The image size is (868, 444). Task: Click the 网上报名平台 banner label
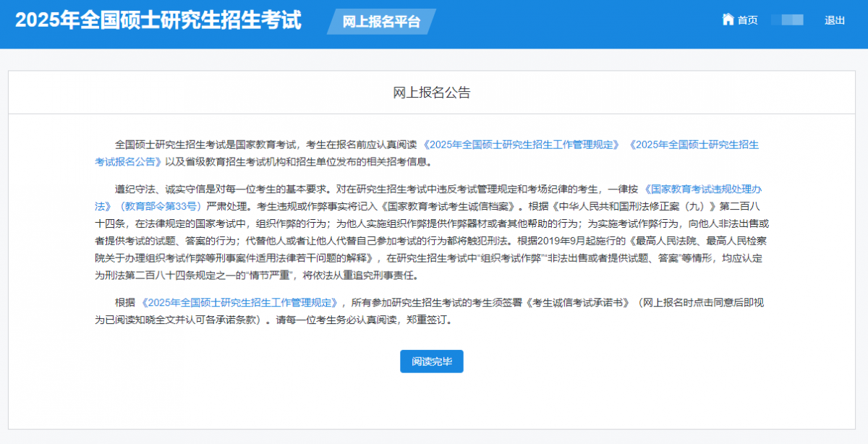[x=380, y=22]
